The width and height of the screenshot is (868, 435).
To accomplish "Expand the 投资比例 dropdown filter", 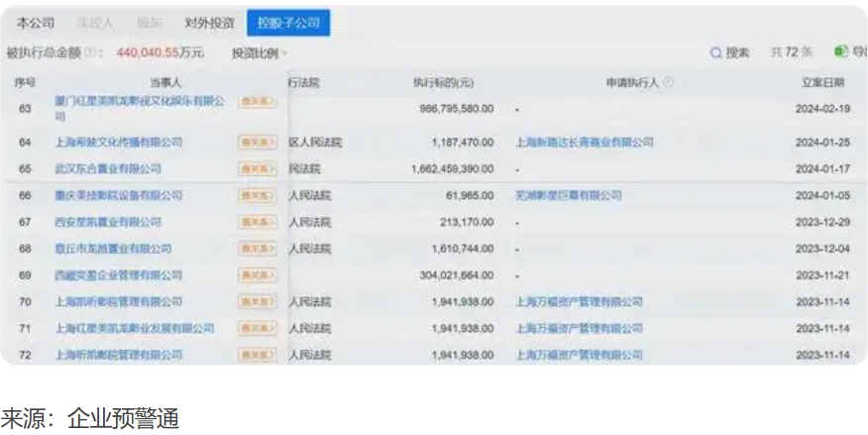I will click(x=260, y=54).
